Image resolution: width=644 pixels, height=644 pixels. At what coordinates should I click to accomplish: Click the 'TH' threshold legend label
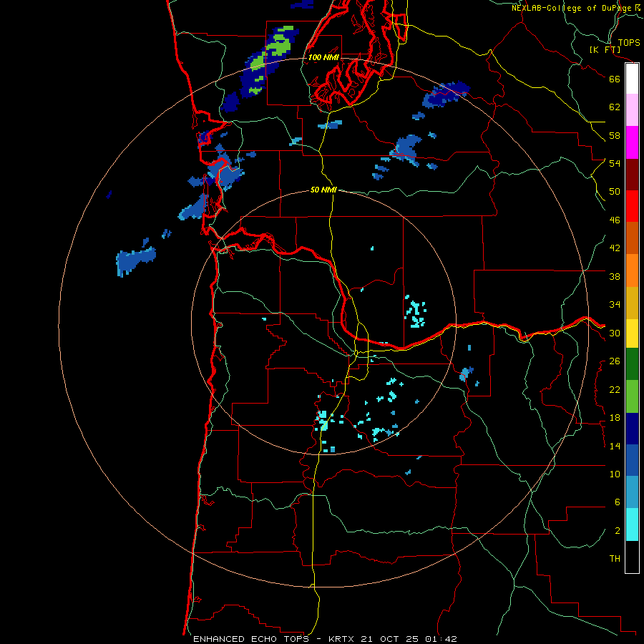pos(615,559)
